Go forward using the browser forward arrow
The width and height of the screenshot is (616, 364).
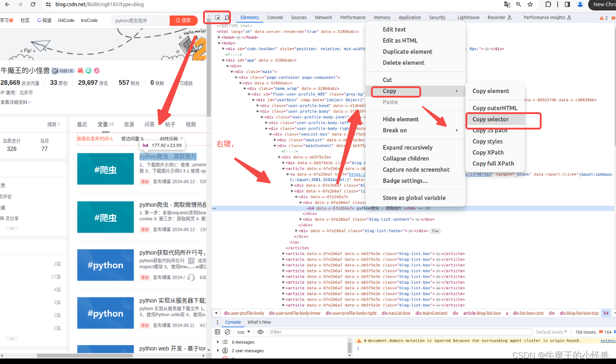pyautogui.click(x=20, y=4)
